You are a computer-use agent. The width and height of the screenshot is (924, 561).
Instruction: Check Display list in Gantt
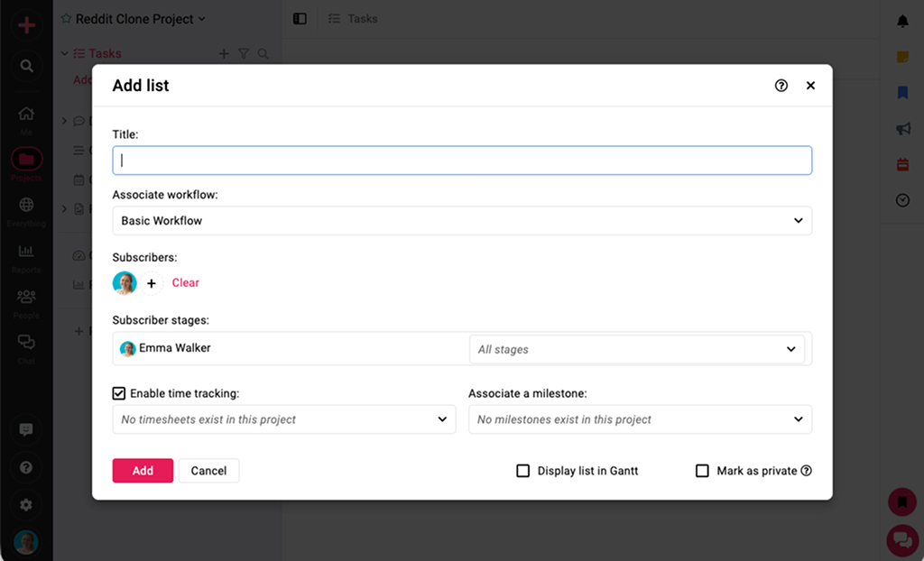522,471
